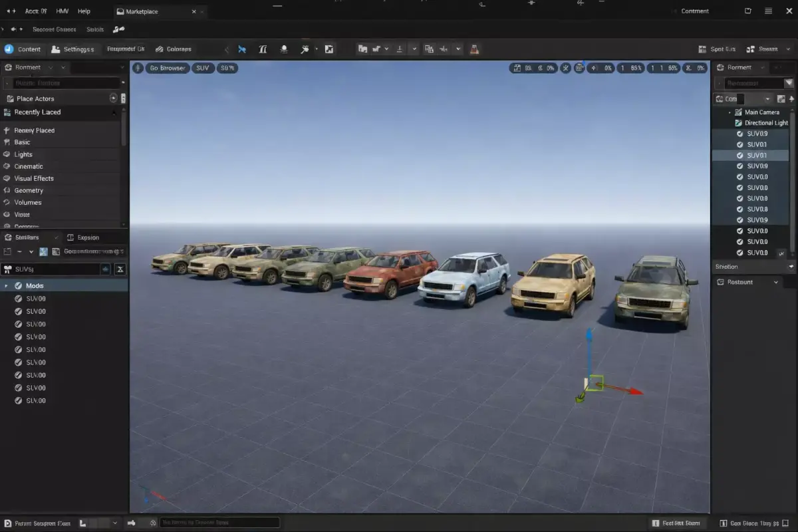
Task: Click the Spot button's grid icon
Action: 702,49
